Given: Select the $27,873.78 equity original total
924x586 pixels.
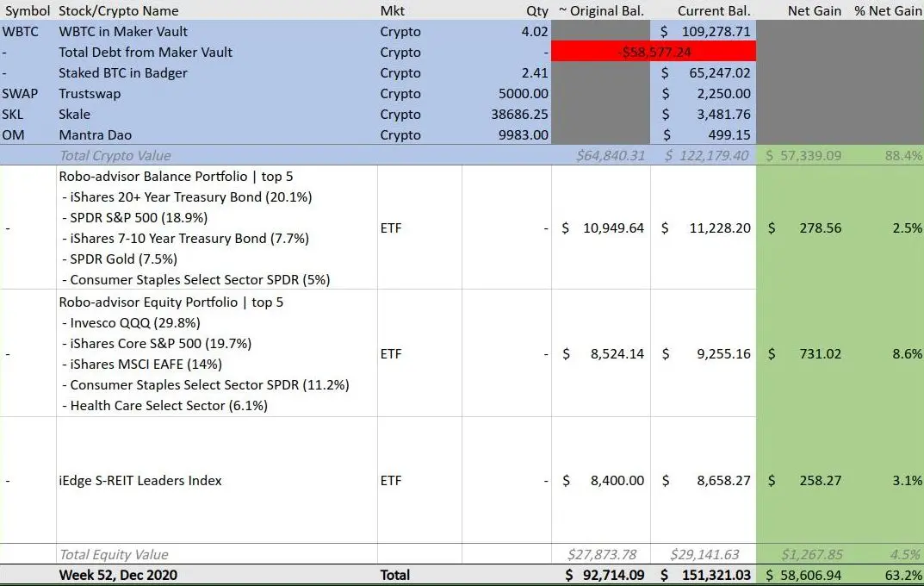Looking at the screenshot, I should tap(601, 554).
